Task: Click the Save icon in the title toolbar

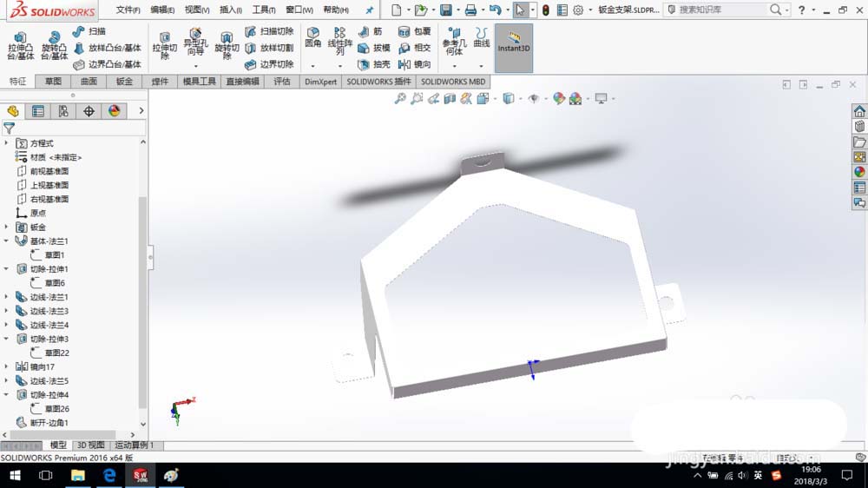Action: pos(445,10)
